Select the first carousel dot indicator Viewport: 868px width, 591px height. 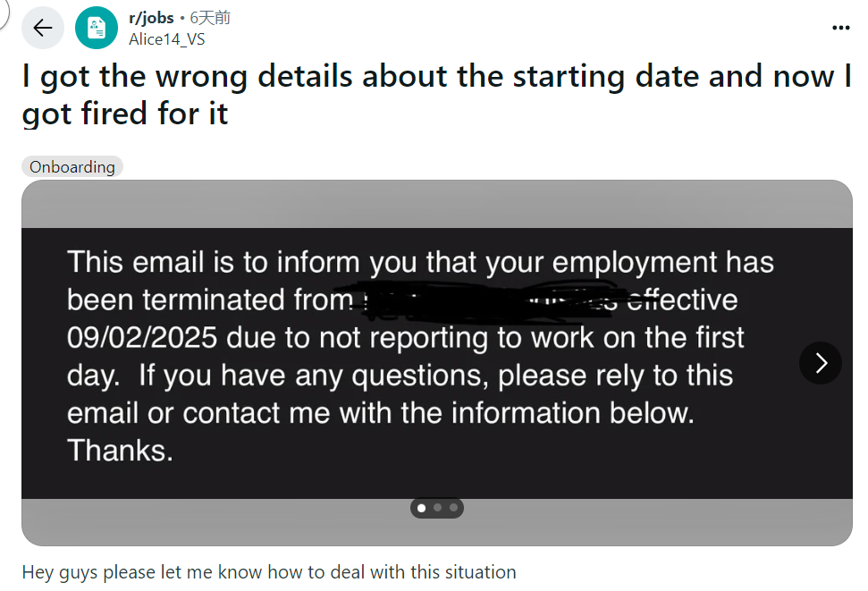[x=421, y=508]
